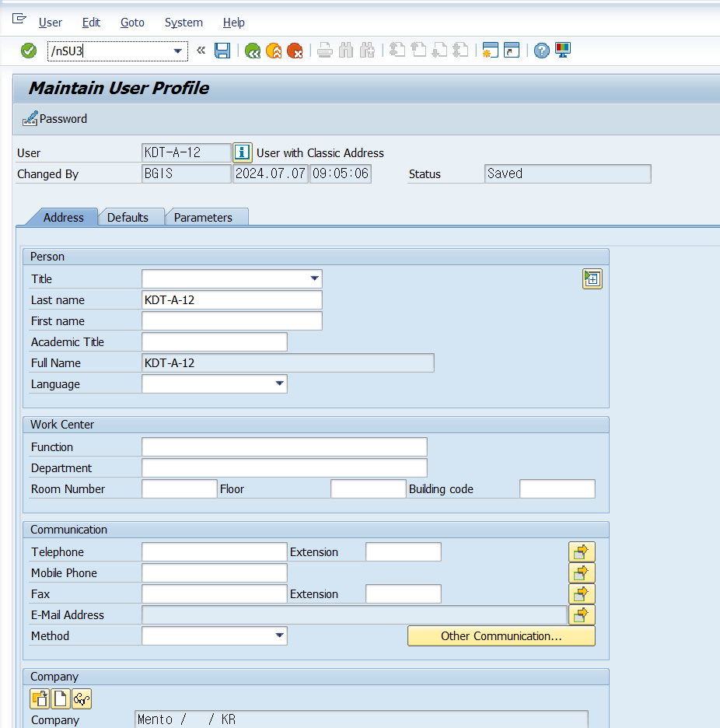Click the Password button
The height and width of the screenshot is (728, 720).
(54, 119)
